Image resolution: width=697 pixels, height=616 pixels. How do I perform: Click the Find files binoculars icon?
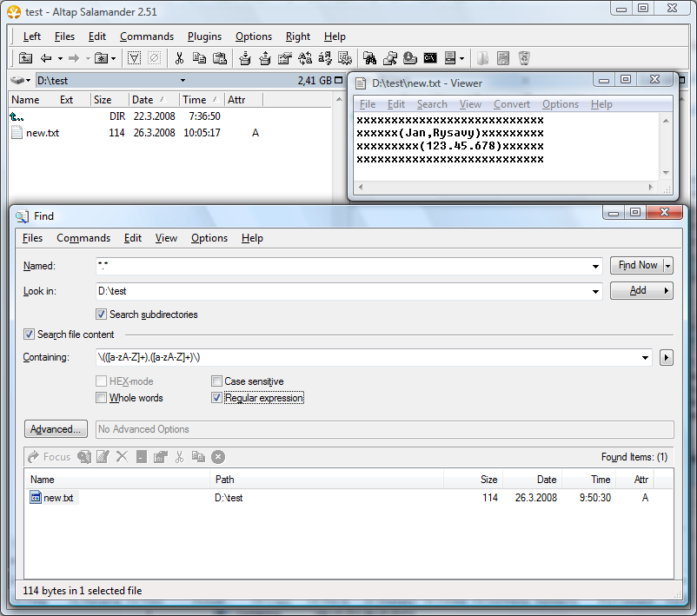click(x=370, y=58)
